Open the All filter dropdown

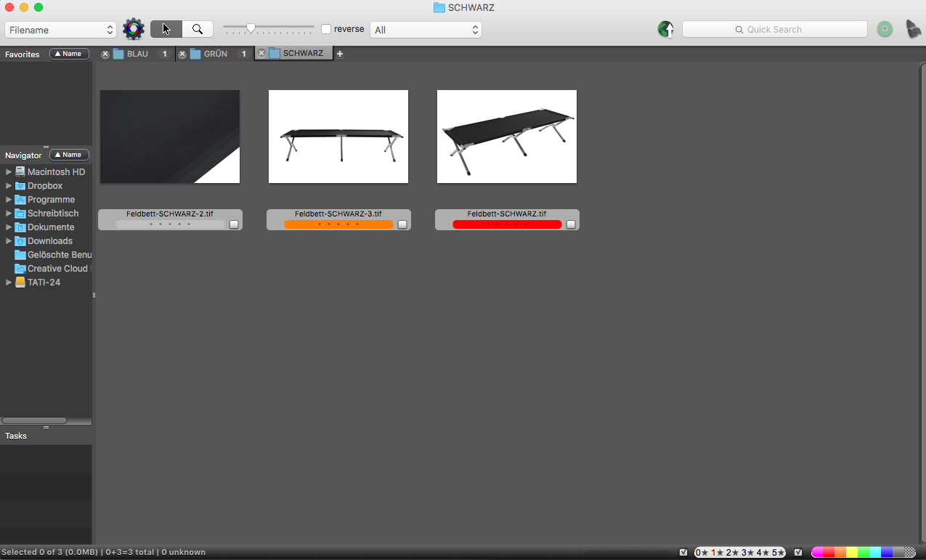click(x=426, y=30)
